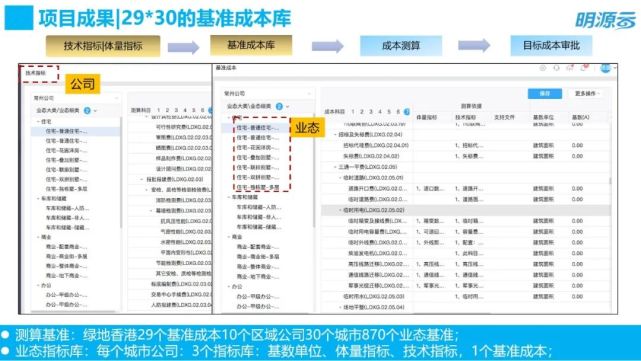Image resolution: width=641 pixels, height=361 pixels.
Task: Click the 失标费 cost row
Action: (x=466, y=156)
